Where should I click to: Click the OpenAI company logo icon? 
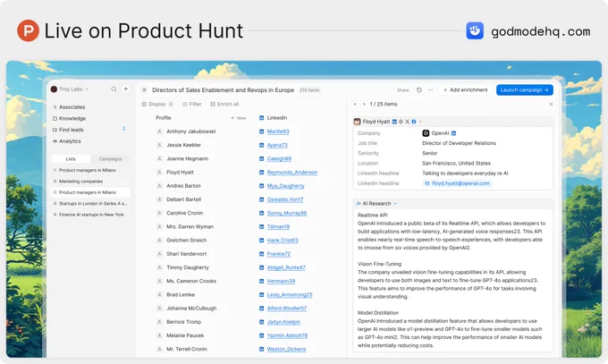[x=426, y=133]
